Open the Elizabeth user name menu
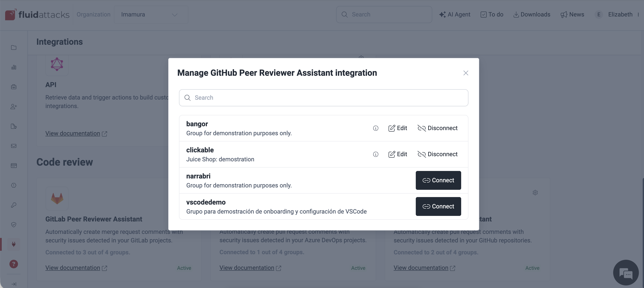644x288 pixels. 620,15
